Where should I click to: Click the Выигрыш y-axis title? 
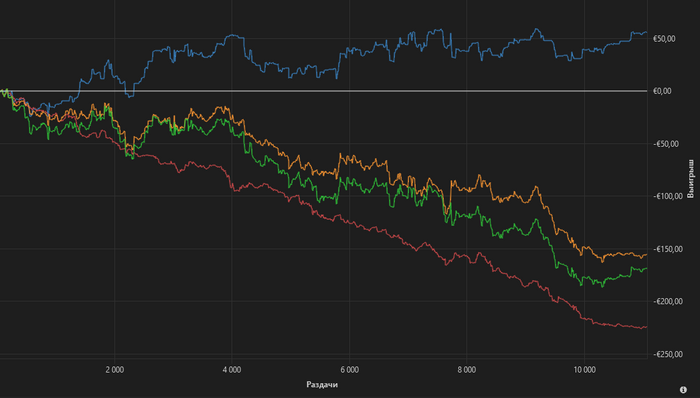click(690, 178)
